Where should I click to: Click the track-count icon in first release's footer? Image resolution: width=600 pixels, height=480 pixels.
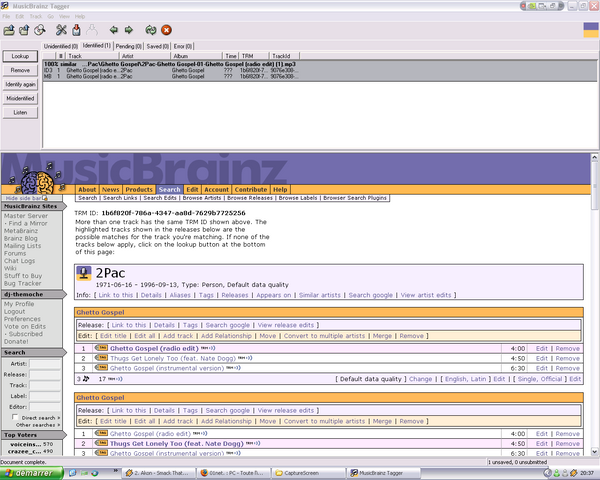tap(86, 379)
